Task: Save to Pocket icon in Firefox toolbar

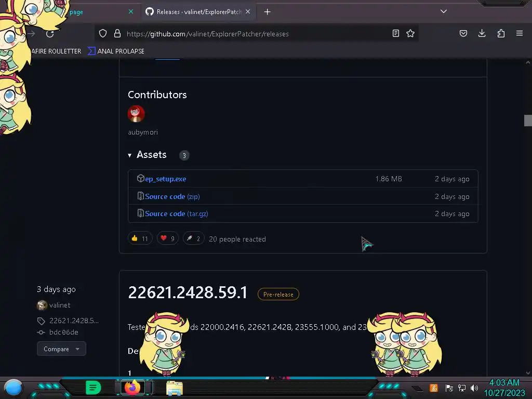Action: [463, 33]
